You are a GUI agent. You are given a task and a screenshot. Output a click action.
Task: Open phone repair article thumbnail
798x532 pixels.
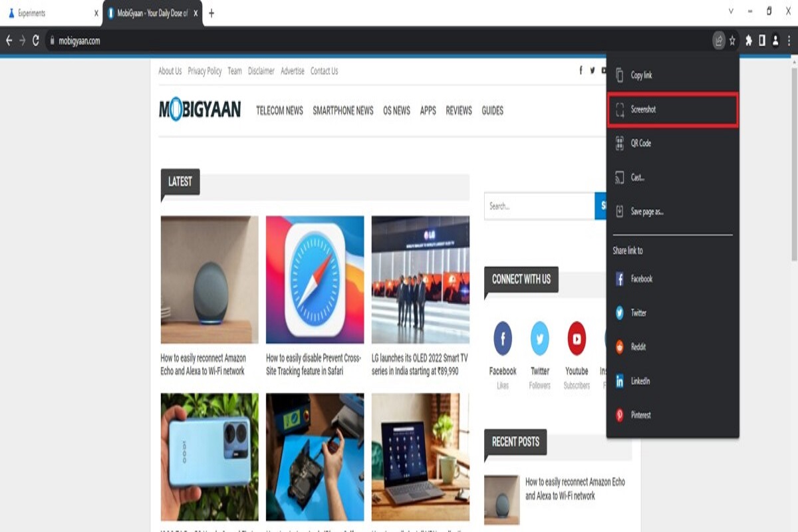(315, 457)
